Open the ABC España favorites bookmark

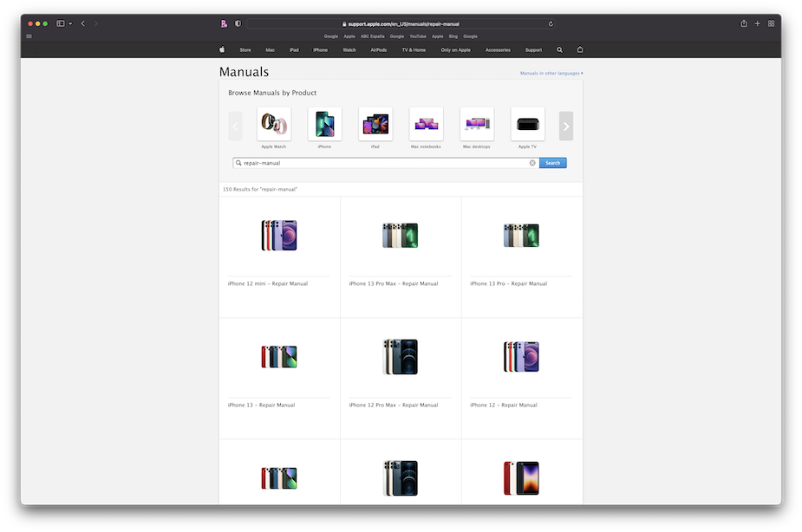(372, 36)
